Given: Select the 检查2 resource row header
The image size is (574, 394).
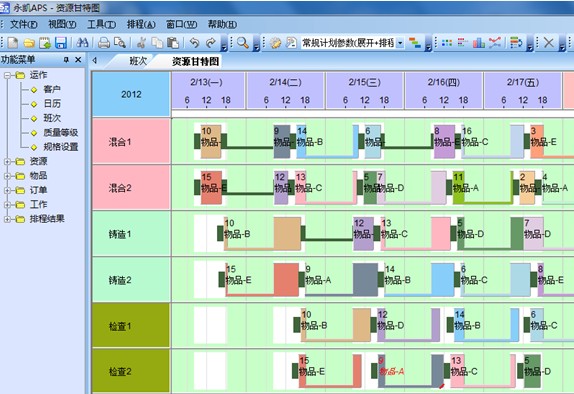Looking at the screenshot, I should [131, 371].
